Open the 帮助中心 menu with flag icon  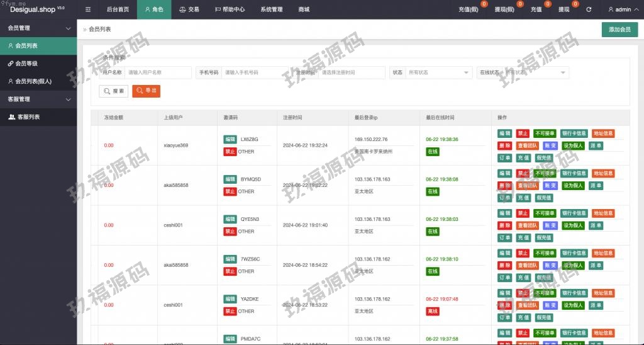[230, 9]
